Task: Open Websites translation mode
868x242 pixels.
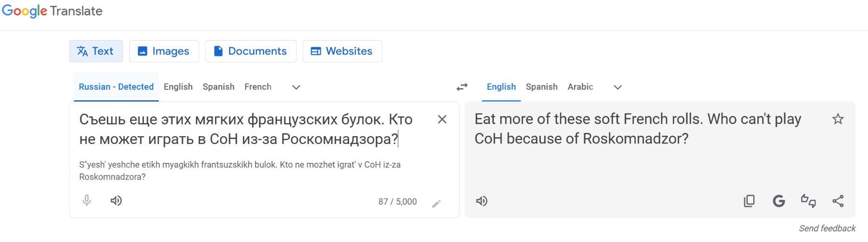Action: pos(342,51)
